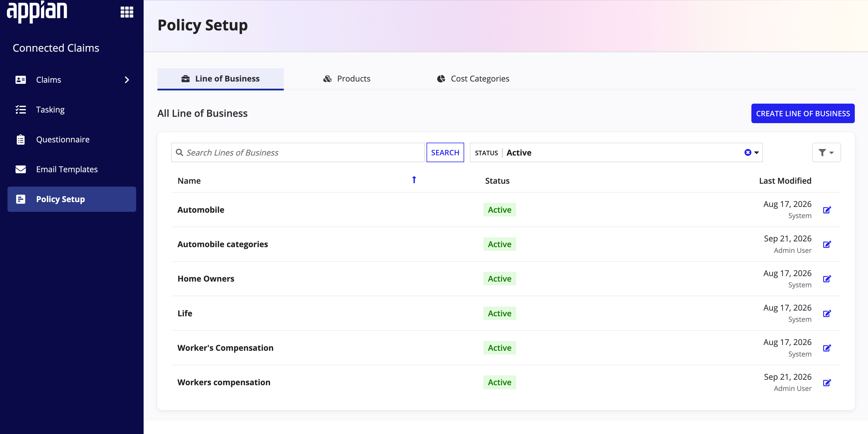Edit the Automobile line of business
This screenshot has height=434, width=868.
(827, 210)
